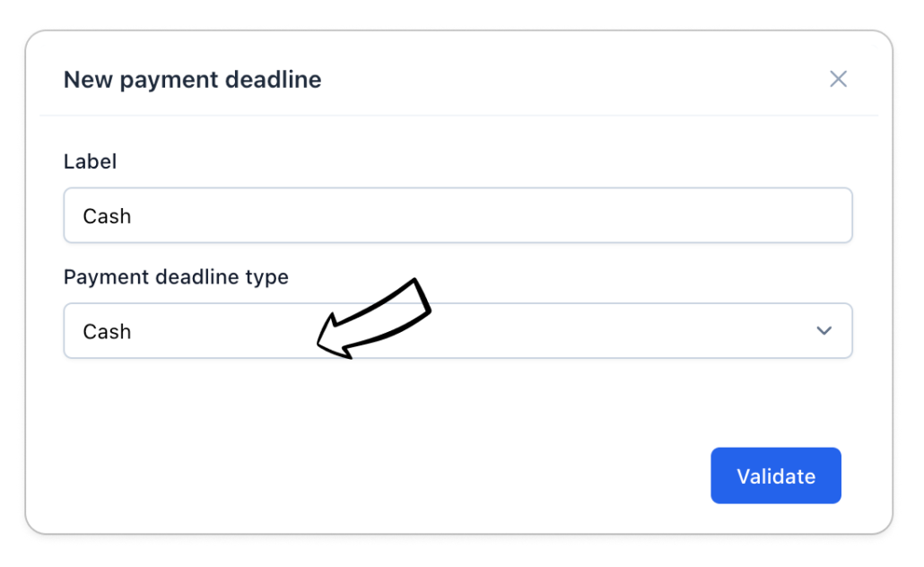924x567 pixels.
Task: Open the Payment deadline type dropdown
Action: pyautogui.click(x=458, y=331)
